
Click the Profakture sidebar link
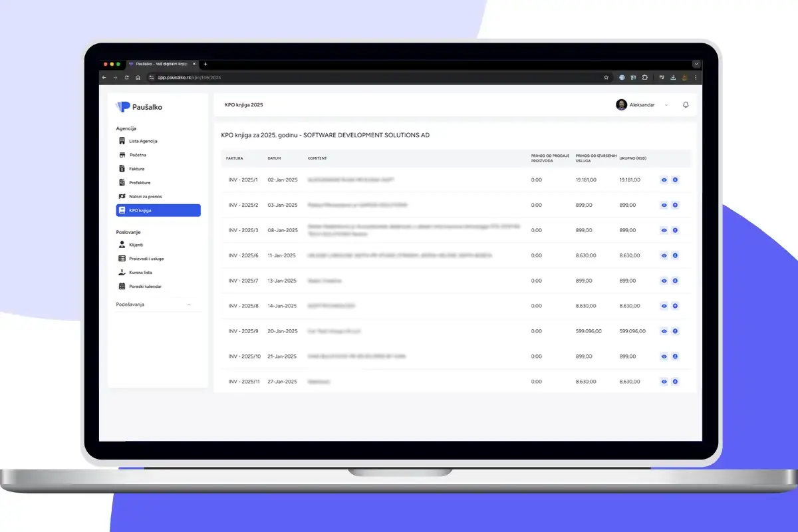140,182
